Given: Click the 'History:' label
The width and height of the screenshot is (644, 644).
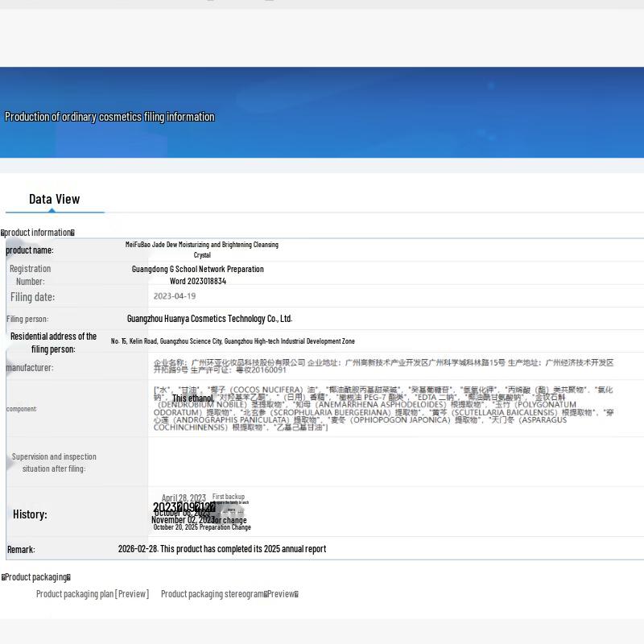Looking at the screenshot, I should click(30, 514).
